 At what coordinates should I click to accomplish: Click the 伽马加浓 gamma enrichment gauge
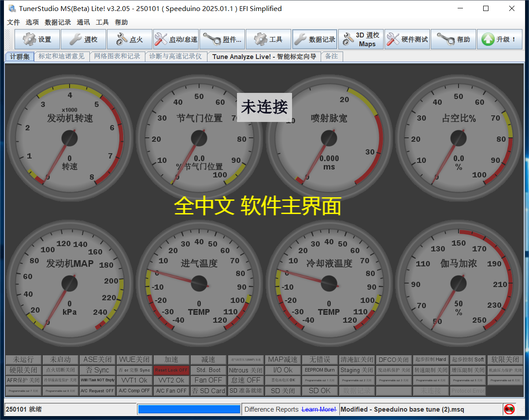(459, 283)
